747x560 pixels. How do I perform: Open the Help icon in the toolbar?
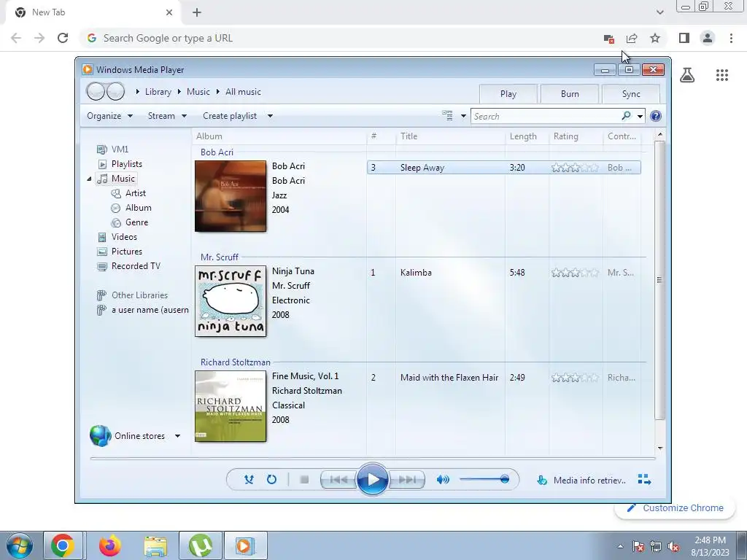(x=656, y=116)
